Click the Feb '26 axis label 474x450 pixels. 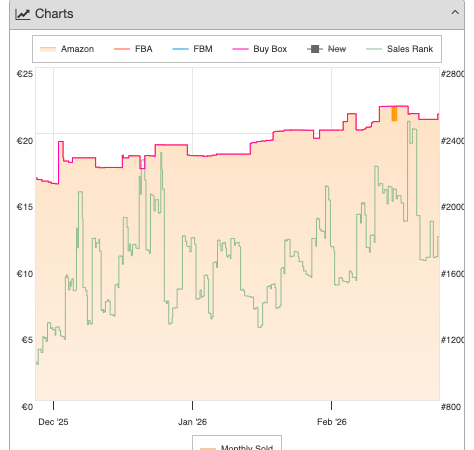click(x=332, y=422)
